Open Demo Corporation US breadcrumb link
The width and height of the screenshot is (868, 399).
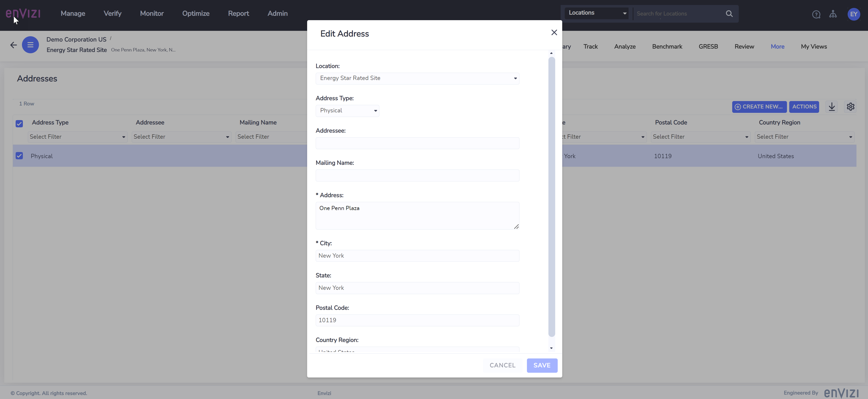pyautogui.click(x=76, y=39)
